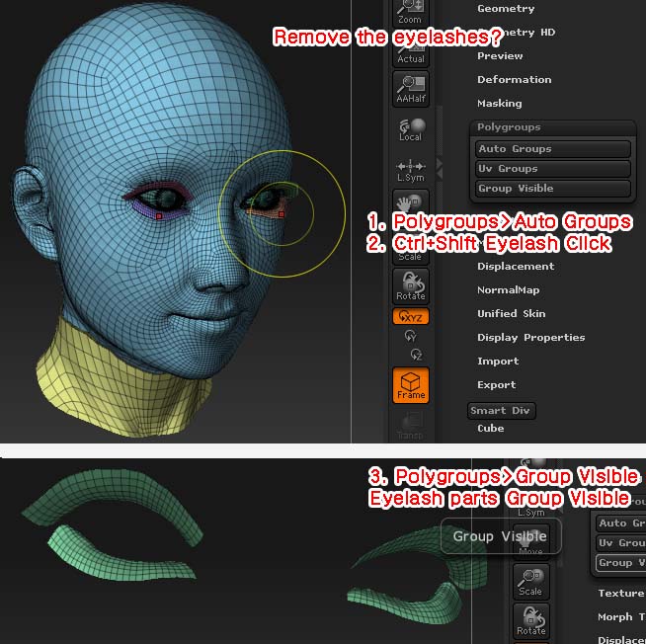Expand the Display Properties submenu

[530, 338]
